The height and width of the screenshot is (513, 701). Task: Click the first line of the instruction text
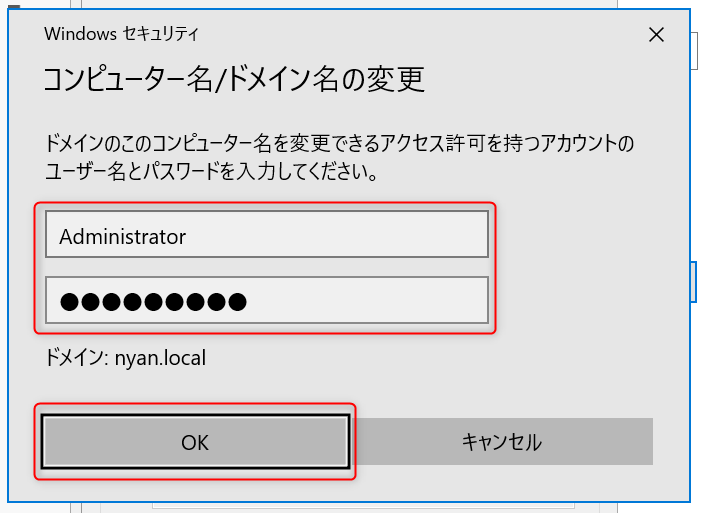pos(339,144)
